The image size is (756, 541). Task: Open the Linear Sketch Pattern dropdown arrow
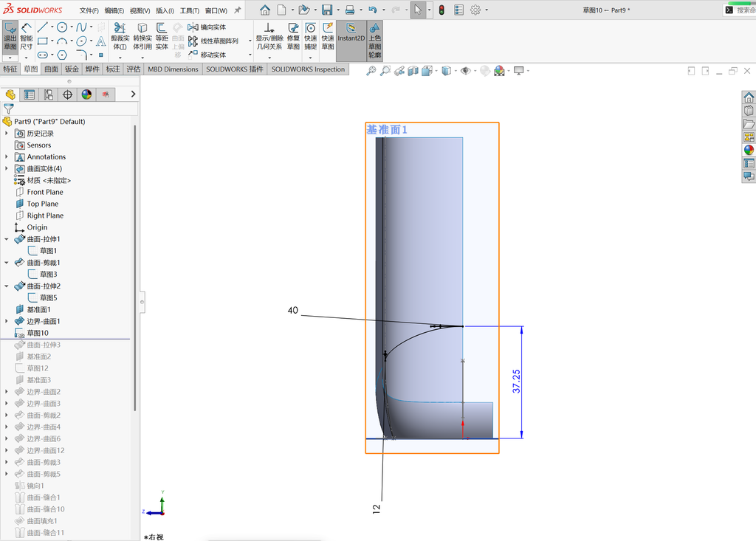250,41
